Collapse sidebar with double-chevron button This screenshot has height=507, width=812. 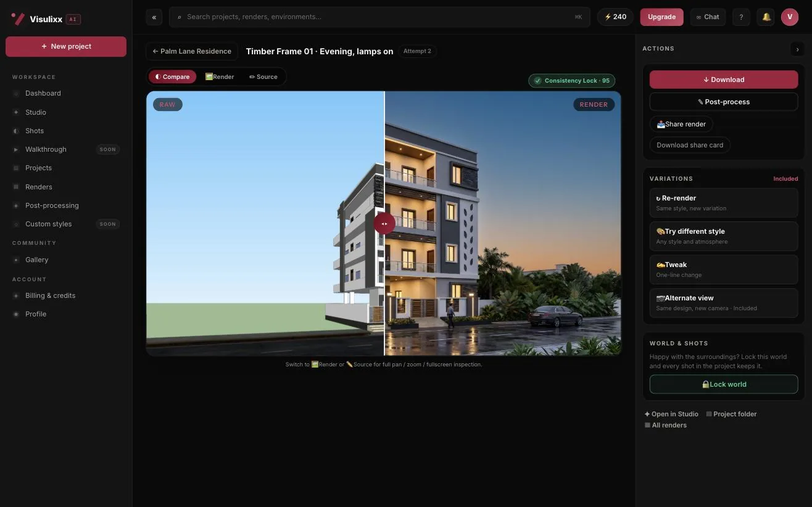(154, 17)
